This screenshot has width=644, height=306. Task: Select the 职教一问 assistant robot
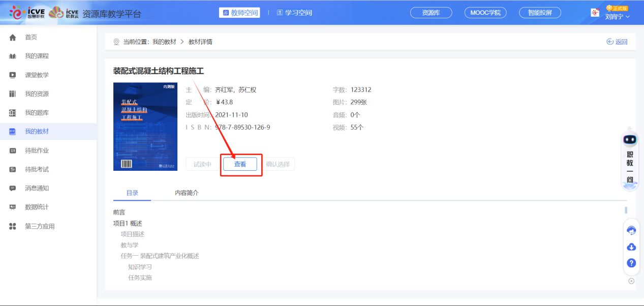coord(630,158)
